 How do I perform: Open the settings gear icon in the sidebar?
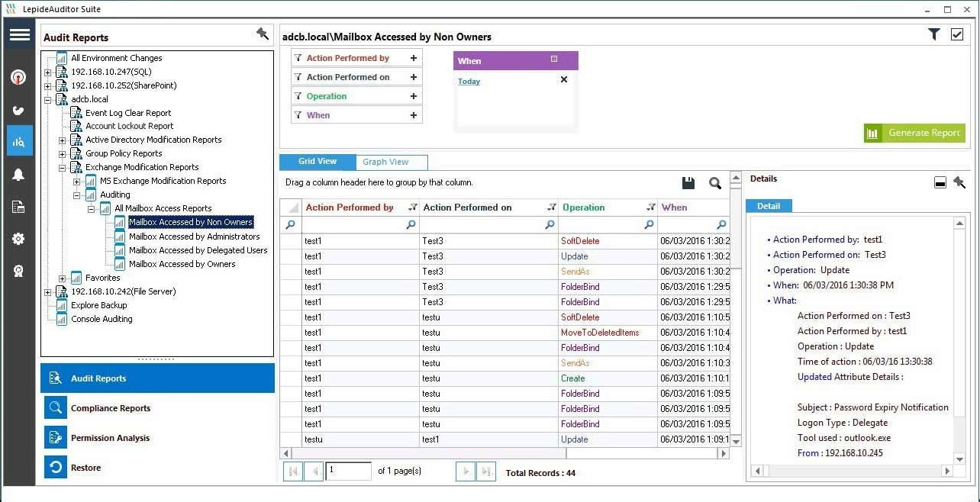tap(19, 239)
